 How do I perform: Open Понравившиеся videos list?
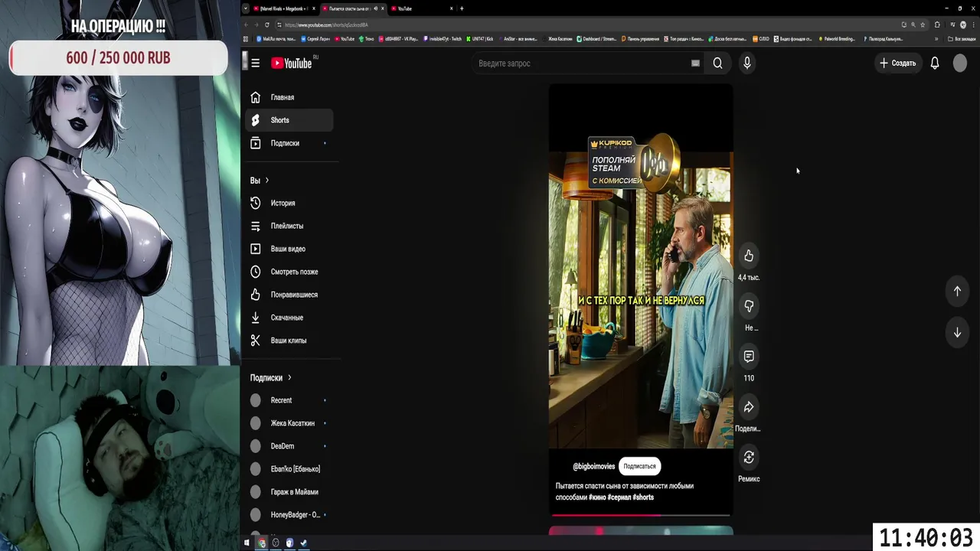pos(289,295)
